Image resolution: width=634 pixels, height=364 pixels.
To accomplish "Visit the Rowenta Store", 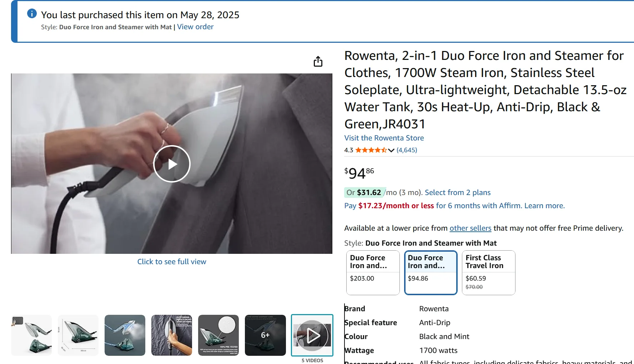I will (384, 138).
